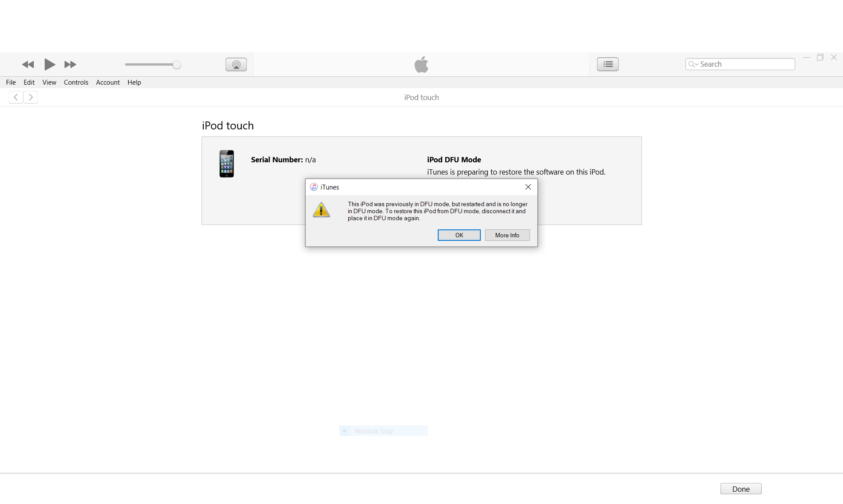843x504 pixels.
Task: Click the rewind previous track icon
Action: point(28,64)
